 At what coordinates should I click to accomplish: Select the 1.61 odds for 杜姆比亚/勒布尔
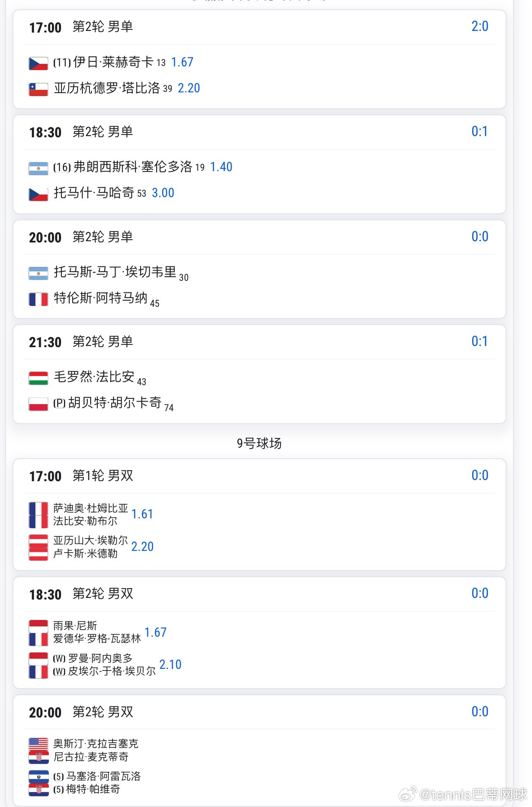[142, 514]
